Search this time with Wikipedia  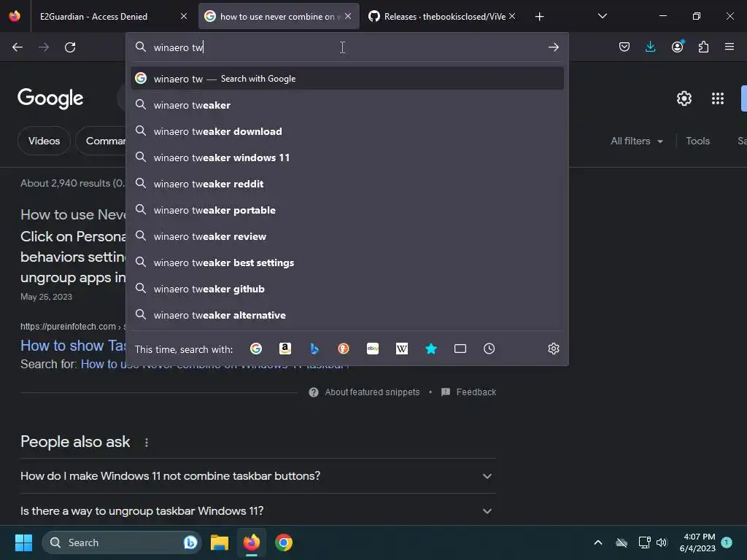click(402, 349)
